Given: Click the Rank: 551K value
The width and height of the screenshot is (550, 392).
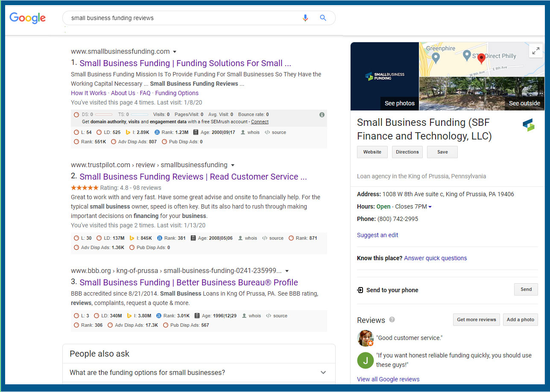Looking at the screenshot, I should [94, 142].
